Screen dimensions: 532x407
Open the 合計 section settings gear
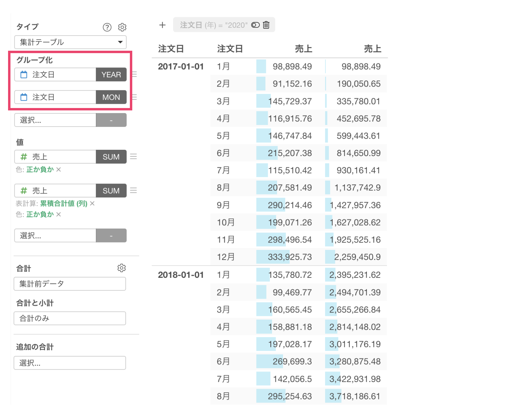122,268
